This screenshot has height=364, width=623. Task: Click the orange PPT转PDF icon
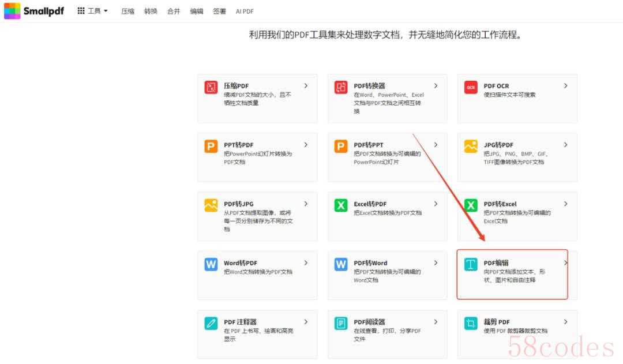[x=211, y=147]
